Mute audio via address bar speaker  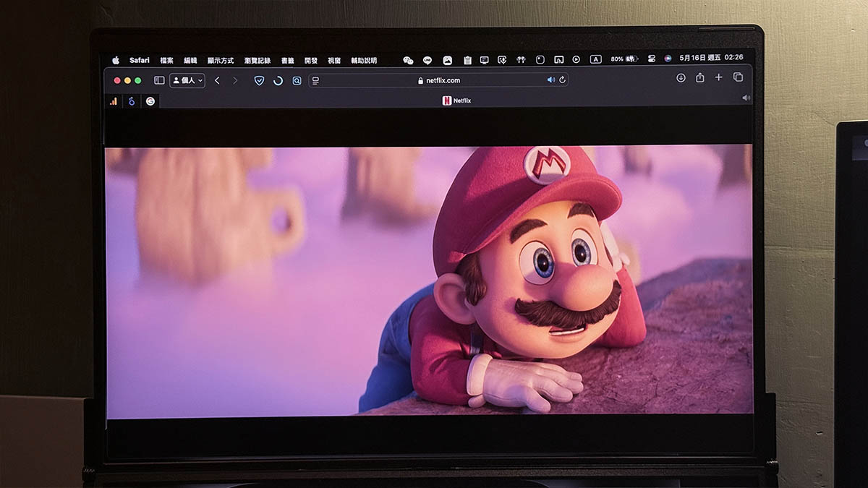click(550, 80)
